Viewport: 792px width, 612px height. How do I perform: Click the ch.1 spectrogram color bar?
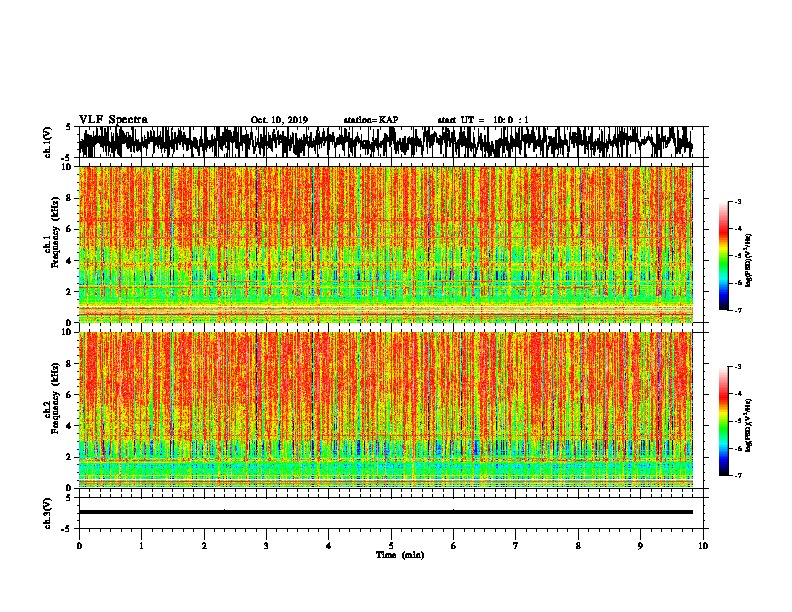(724, 256)
